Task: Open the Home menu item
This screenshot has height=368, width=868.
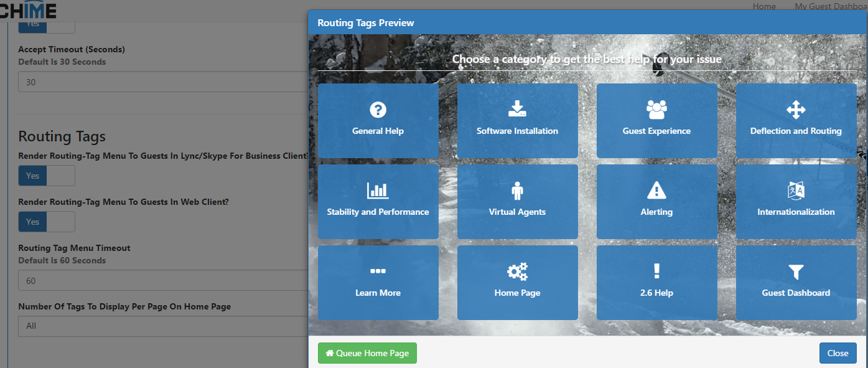Action: point(764,6)
